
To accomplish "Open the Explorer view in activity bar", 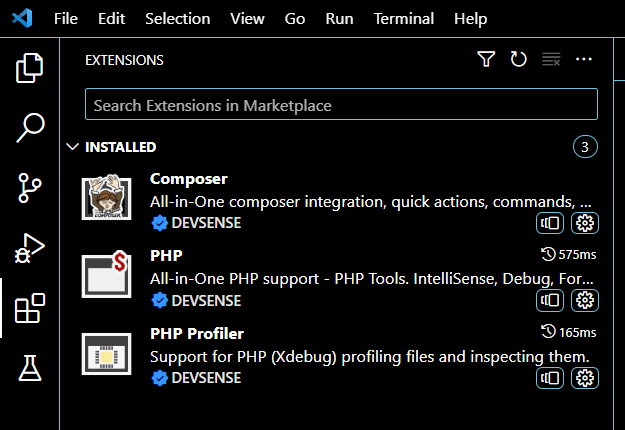I will 30,69.
